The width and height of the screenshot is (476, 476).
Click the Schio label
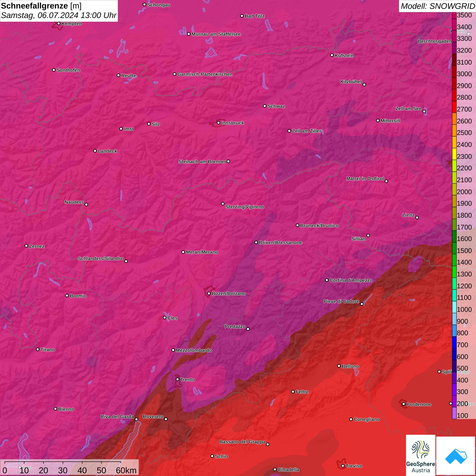pyautogui.click(x=221, y=456)
